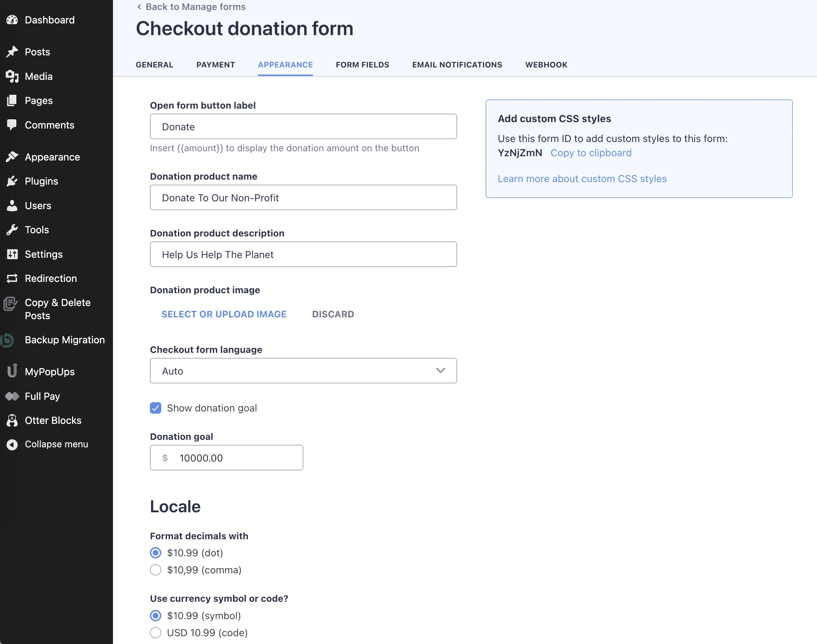This screenshot has height=644, width=817.
Task: Choose USD 10.99 (code) currency option
Action: [155, 632]
